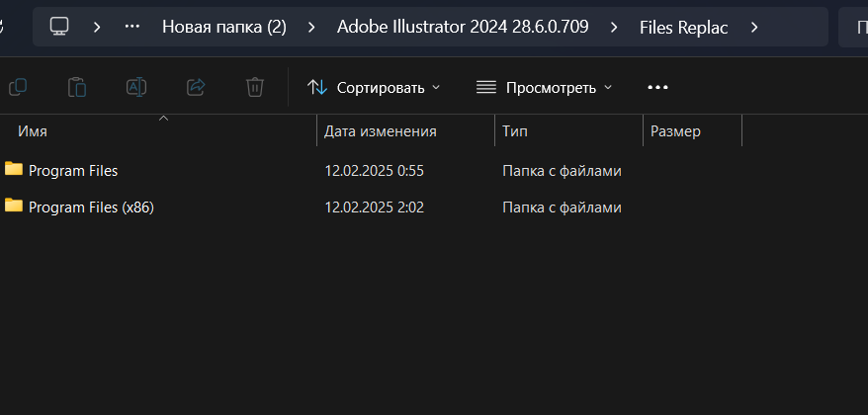Click the Rename icon in toolbar
The width and height of the screenshot is (868, 415).
click(136, 87)
